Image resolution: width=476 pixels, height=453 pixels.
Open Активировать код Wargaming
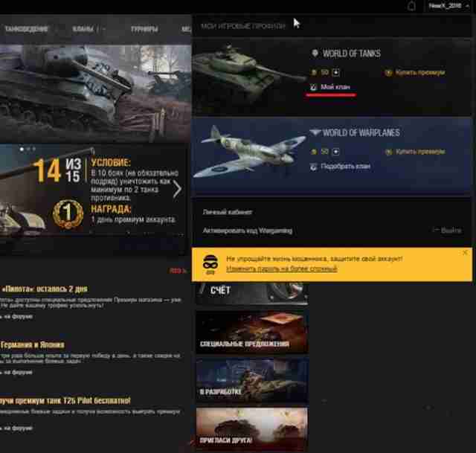pyautogui.click(x=248, y=231)
